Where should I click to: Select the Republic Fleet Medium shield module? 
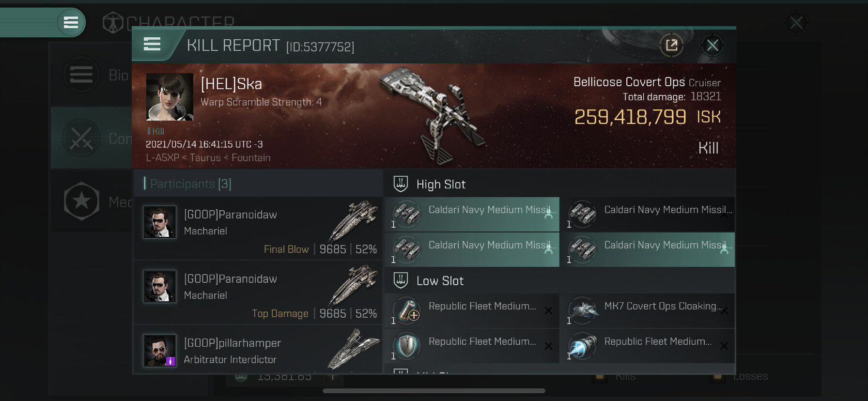pos(472,346)
